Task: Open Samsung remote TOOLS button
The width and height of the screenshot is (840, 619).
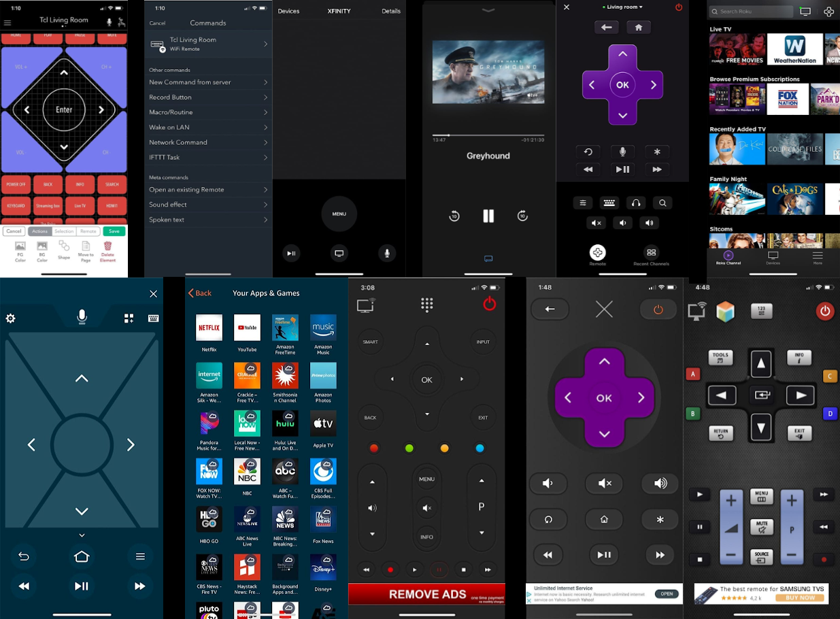Action: pos(720,357)
